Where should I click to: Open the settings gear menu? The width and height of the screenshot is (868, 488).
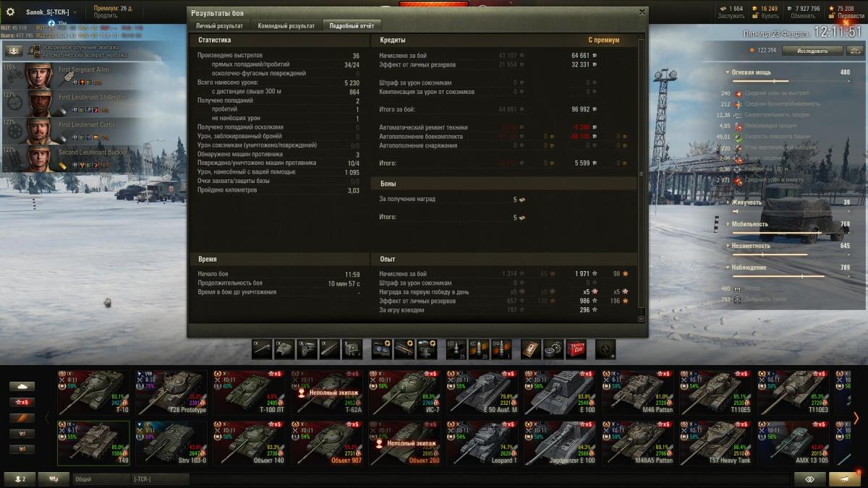click(x=10, y=12)
